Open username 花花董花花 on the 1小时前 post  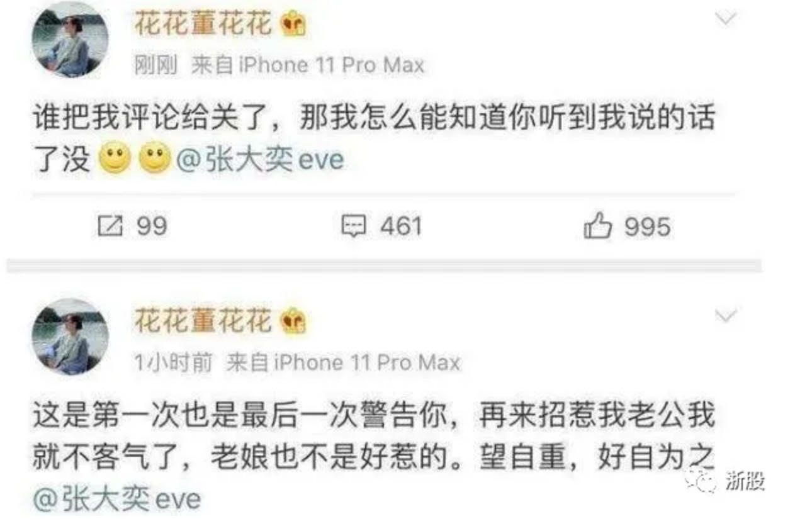point(203,321)
